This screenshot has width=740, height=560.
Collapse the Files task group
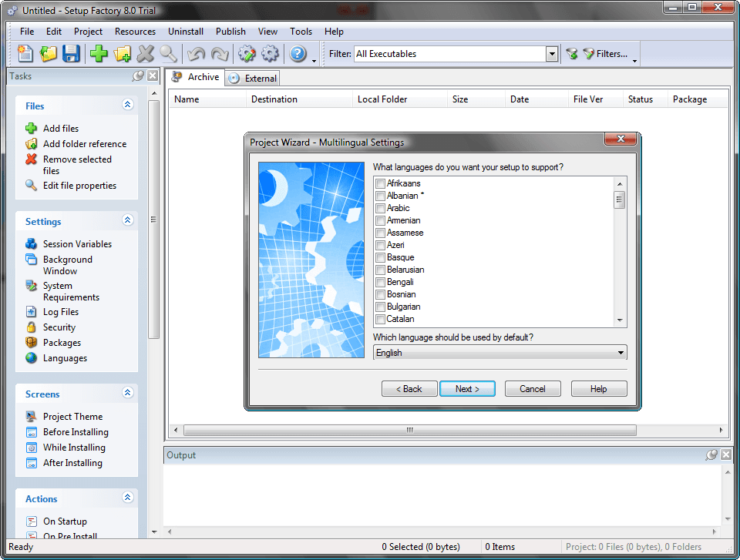127,105
